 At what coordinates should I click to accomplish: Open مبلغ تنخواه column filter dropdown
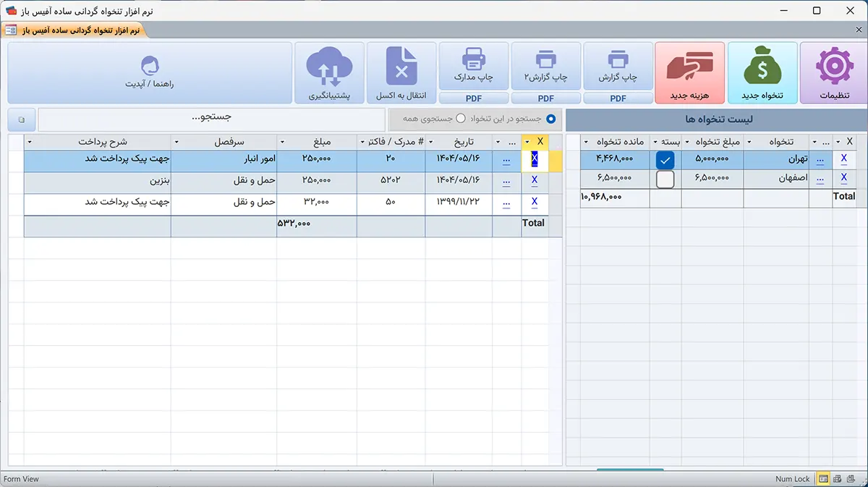click(x=687, y=142)
